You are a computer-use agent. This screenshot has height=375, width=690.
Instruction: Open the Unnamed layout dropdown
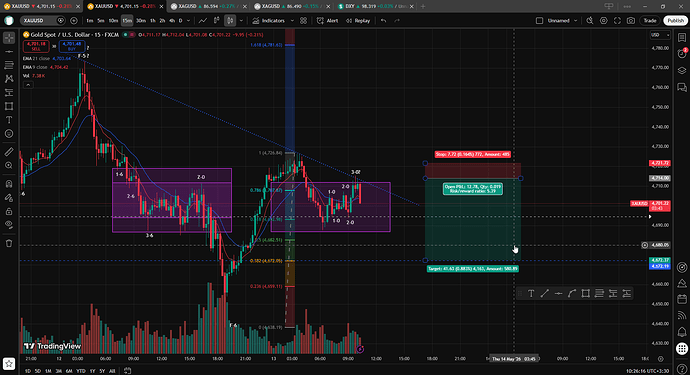562,21
